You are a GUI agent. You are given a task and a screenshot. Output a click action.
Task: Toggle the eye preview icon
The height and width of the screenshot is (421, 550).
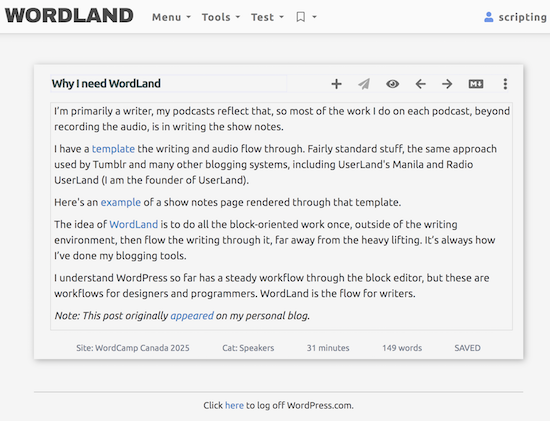coord(393,84)
